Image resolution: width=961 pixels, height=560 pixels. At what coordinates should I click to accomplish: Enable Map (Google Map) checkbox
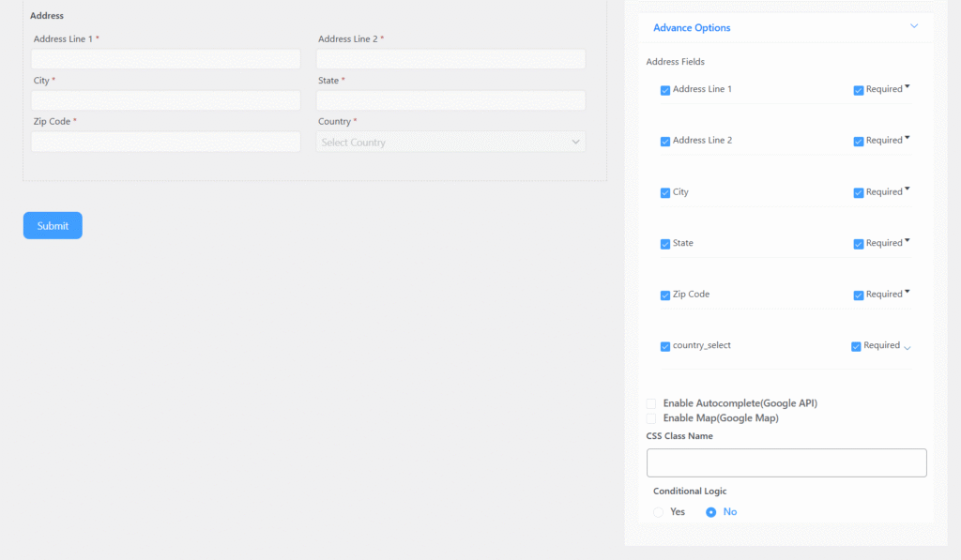[x=651, y=418]
